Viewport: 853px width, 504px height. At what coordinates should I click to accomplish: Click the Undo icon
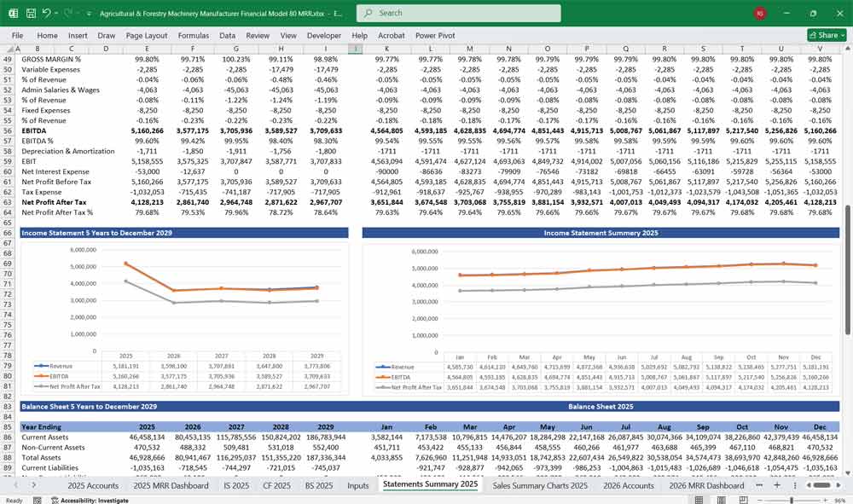pos(47,13)
